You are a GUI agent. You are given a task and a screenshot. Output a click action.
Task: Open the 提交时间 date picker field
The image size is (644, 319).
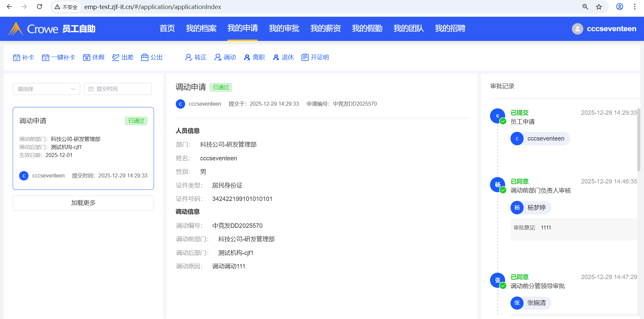click(118, 89)
